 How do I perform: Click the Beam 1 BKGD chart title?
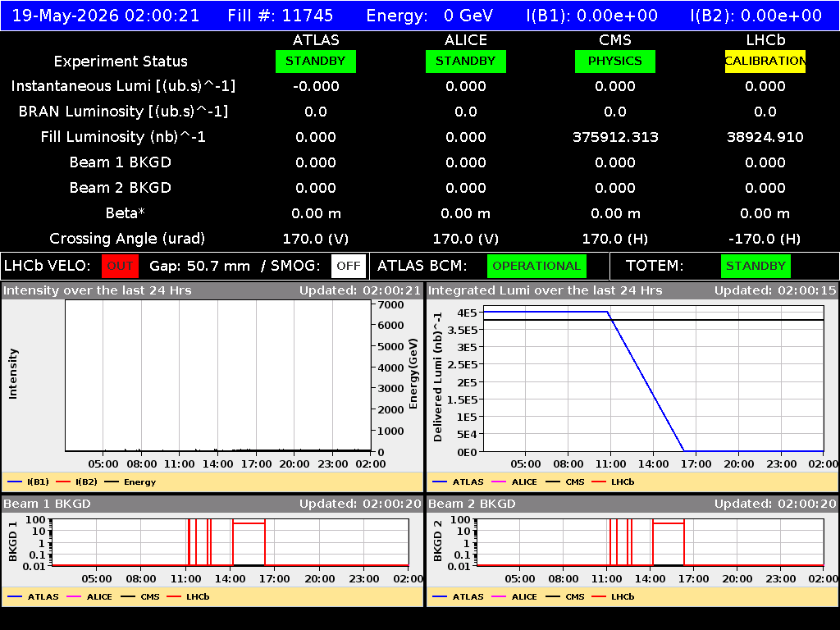click(x=47, y=504)
